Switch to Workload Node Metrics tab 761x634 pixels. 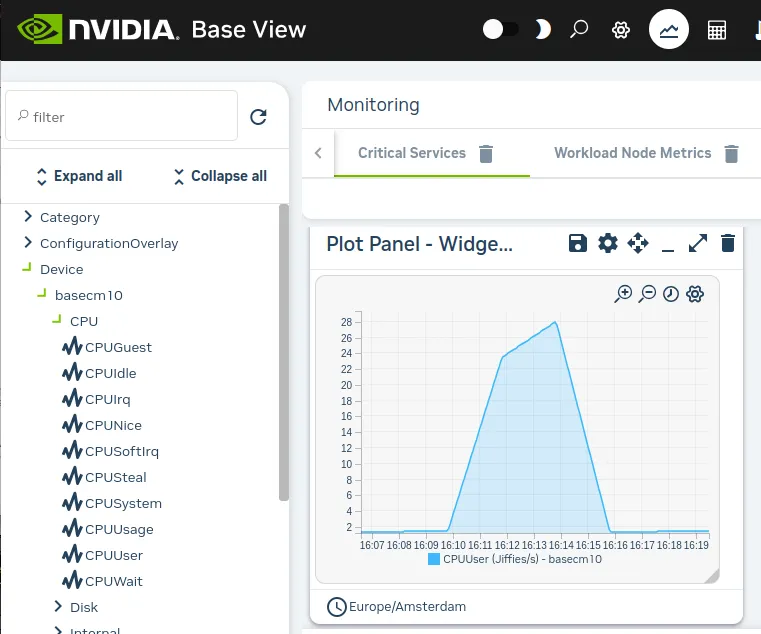click(632, 153)
